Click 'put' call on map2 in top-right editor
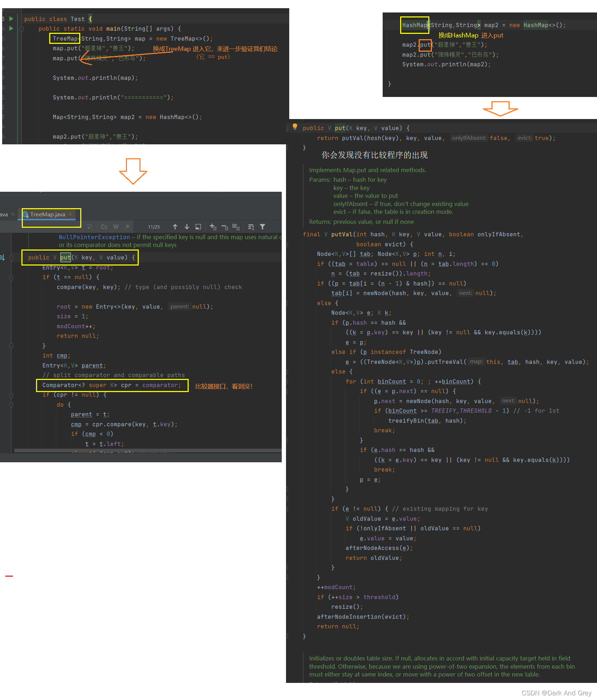This screenshot has width=597, height=700. (x=425, y=45)
